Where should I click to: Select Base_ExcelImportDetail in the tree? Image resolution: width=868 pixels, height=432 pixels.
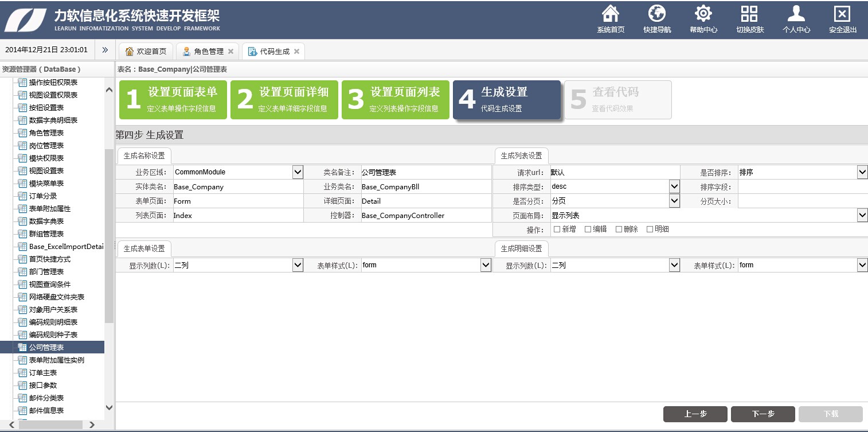click(x=66, y=246)
